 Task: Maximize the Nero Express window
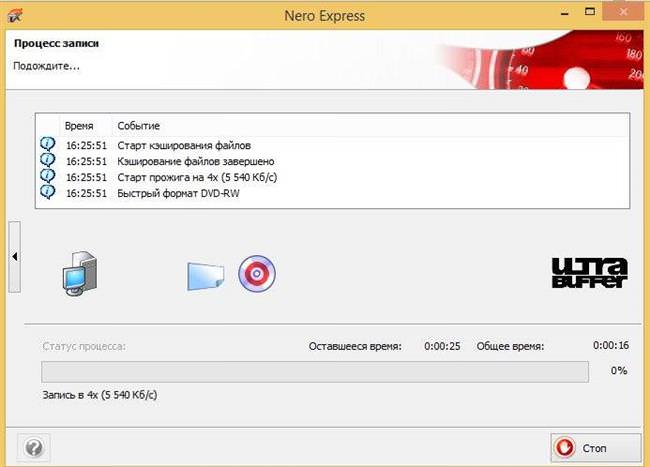[x=590, y=12]
